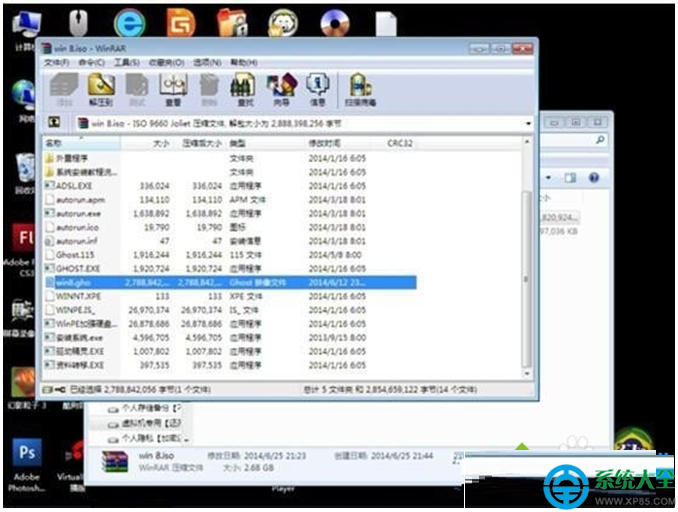Image resolution: width=678 pixels, height=512 pixels.
Task: Open the Tools (工具) menu
Action: 126,62
